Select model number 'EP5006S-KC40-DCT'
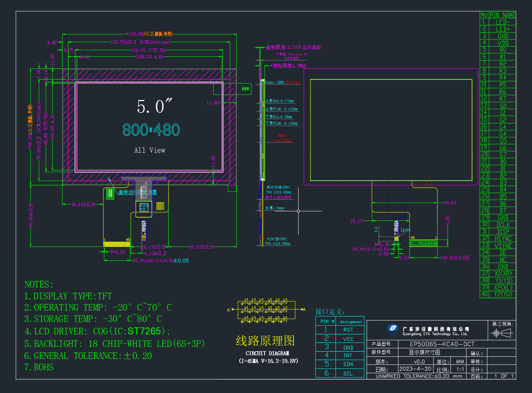Image resolution: width=532 pixels, height=393 pixels. [442, 344]
